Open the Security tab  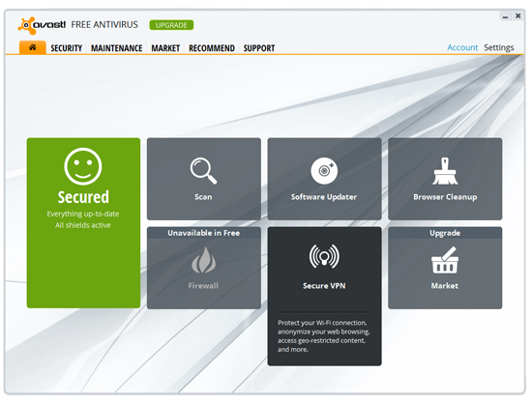coord(67,48)
